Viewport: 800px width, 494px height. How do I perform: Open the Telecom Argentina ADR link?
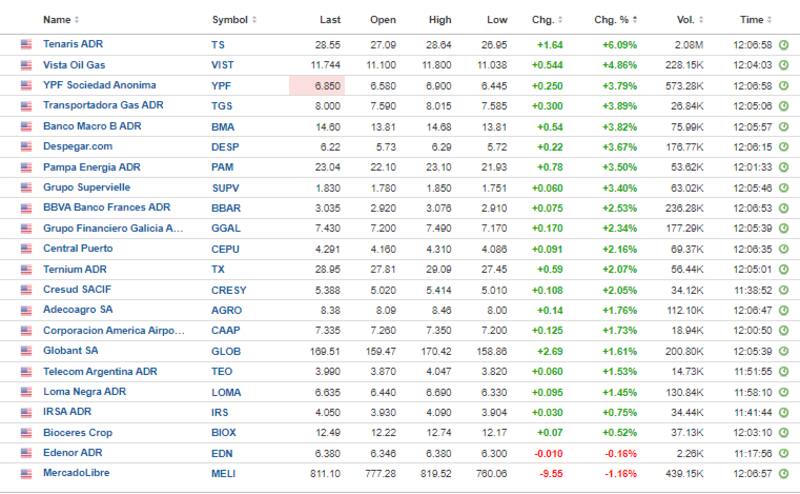click(100, 371)
